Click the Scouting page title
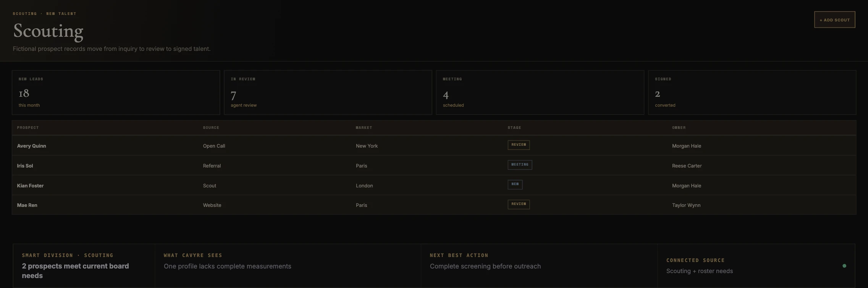The width and height of the screenshot is (868, 288). click(48, 31)
